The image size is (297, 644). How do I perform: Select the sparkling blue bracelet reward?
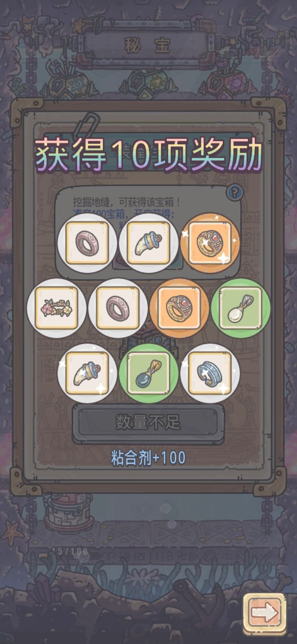pyautogui.click(x=210, y=373)
